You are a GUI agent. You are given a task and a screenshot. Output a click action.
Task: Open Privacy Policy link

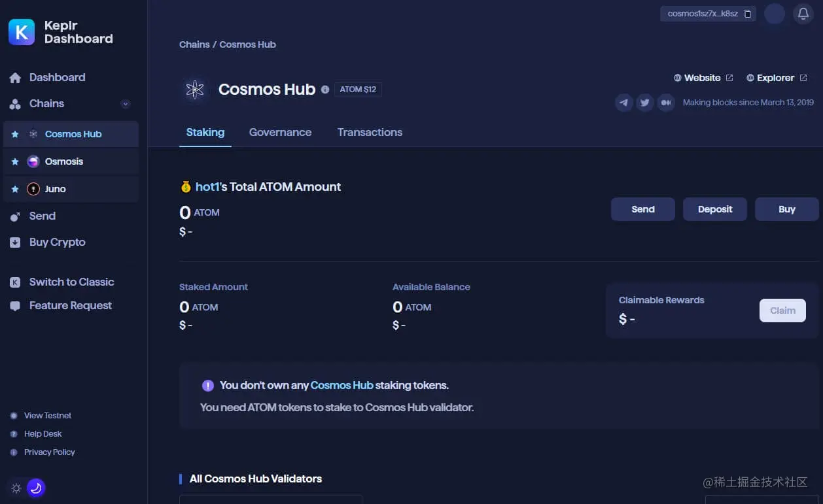tap(43, 452)
